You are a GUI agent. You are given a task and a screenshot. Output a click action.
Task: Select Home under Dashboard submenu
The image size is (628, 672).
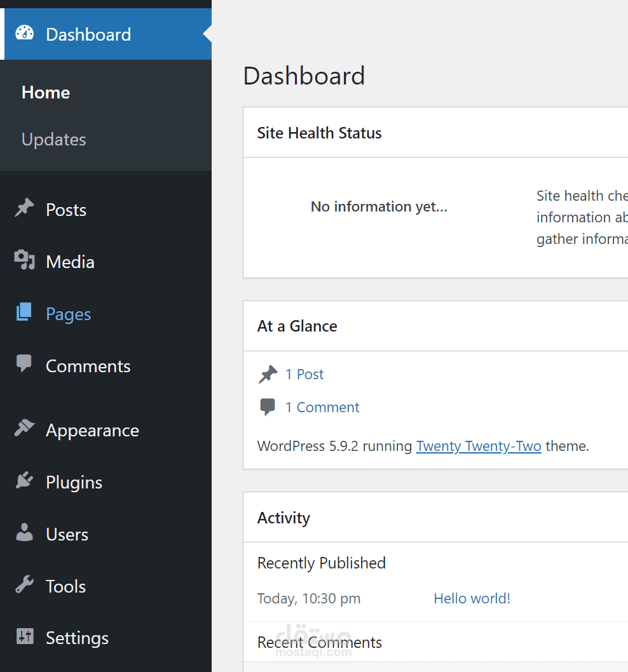tap(46, 93)
